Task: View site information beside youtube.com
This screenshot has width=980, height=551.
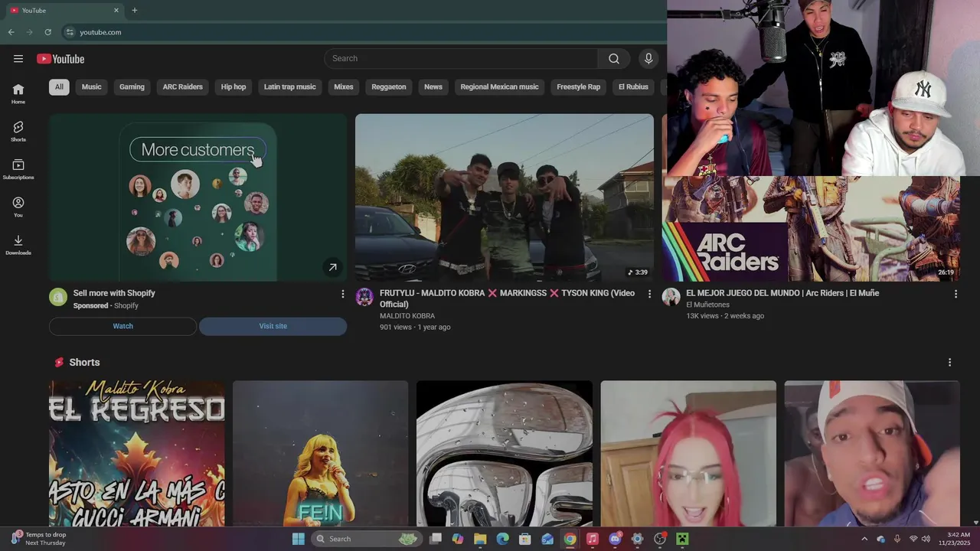Action: point(70,32)
